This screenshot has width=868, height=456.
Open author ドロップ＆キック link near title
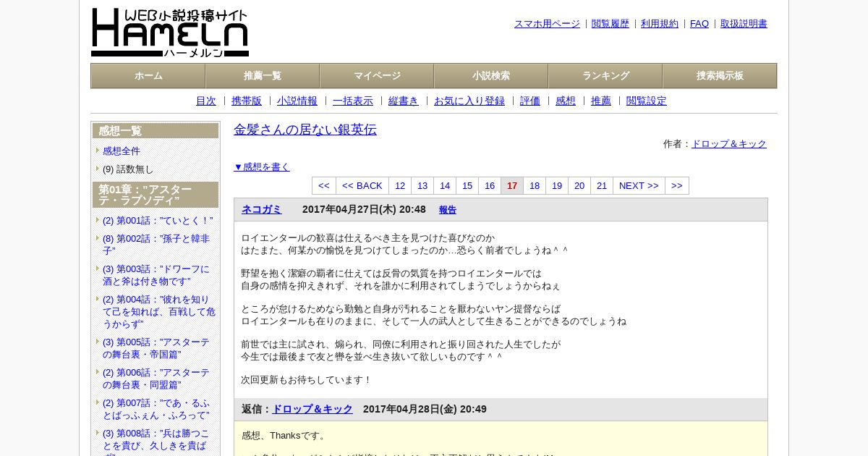tap(729, 144)
